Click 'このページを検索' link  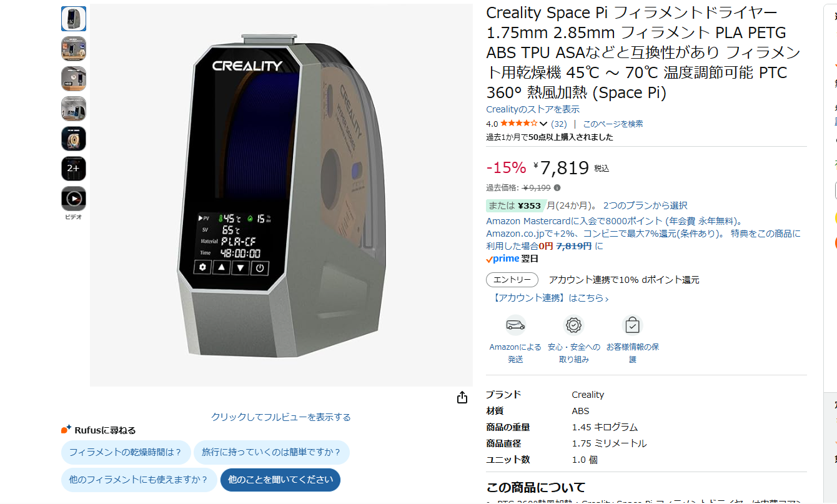[x=613, y=124]
